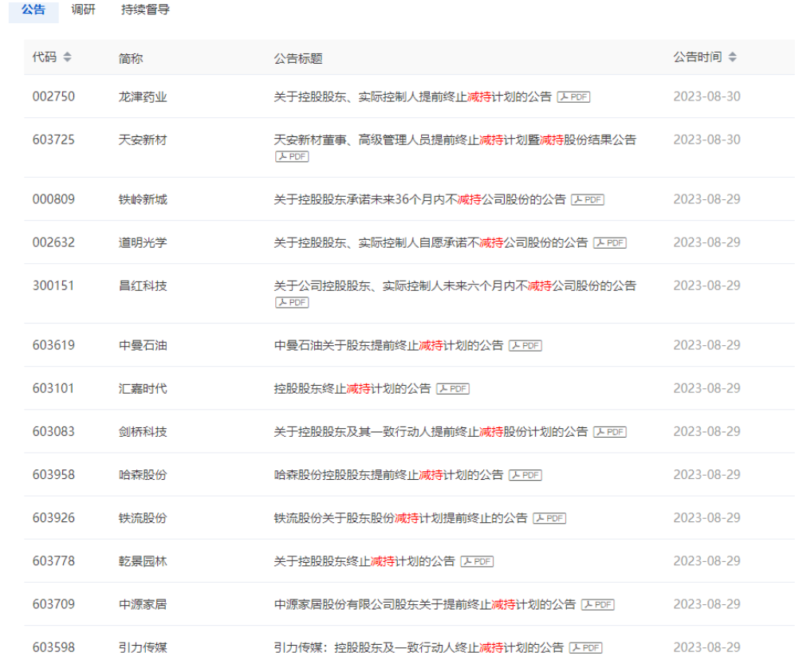This screenshot has height=672, width=795.
Task: Open PDF icon for 龙津药业 announcement
Action: click(573, 96)
